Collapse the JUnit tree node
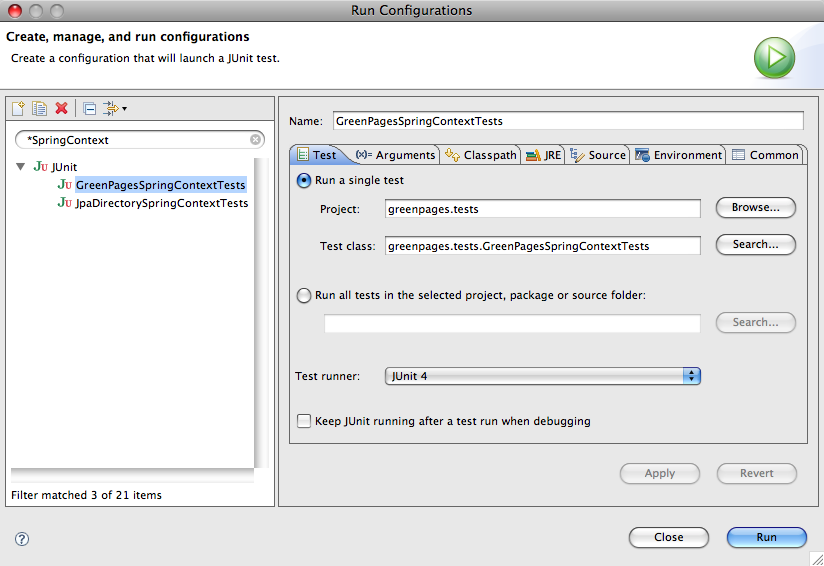This screenshot has width=824, height=566. coord(21,166)
